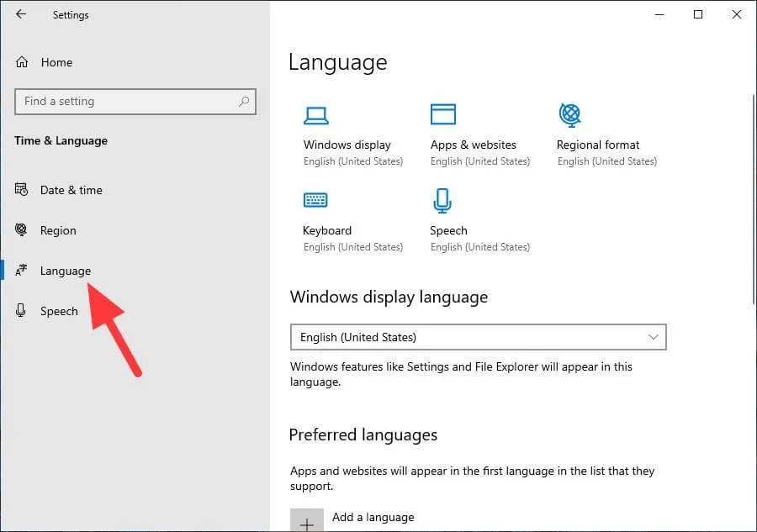
Task: Click English (United States) under Regional format
Action: tap(606, 161)
